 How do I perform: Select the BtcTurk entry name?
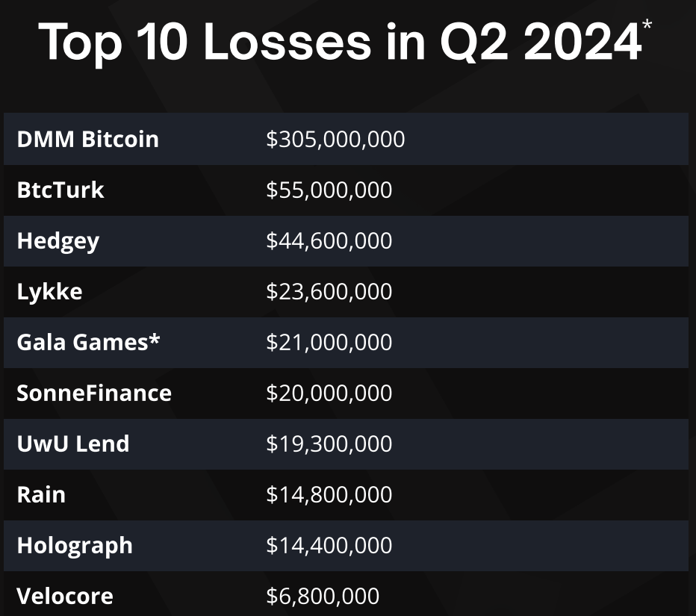60,190
